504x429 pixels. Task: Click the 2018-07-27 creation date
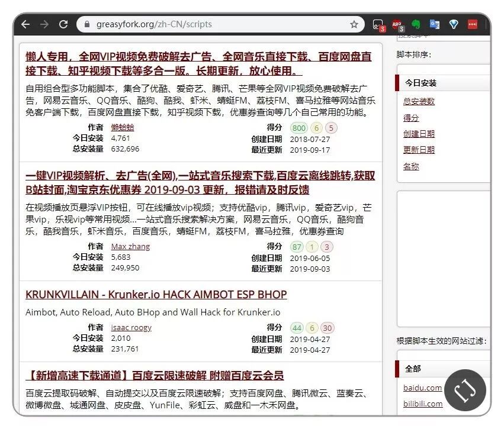pos(310,140)
